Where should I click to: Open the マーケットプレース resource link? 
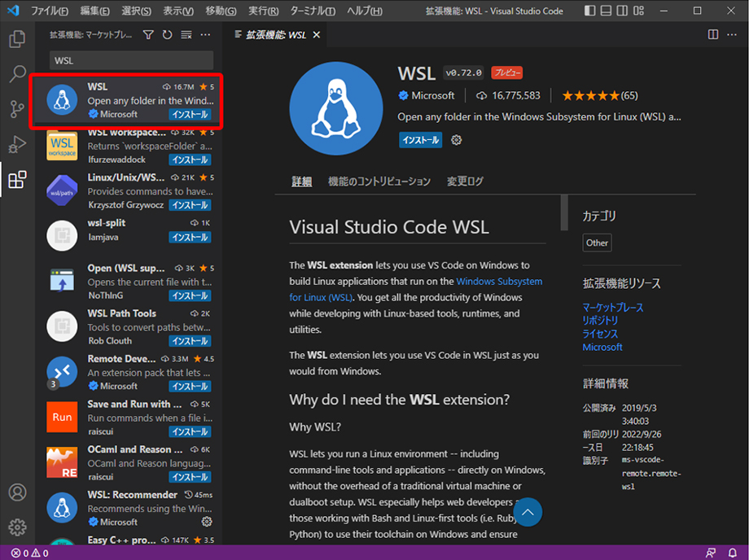(613, 308)
